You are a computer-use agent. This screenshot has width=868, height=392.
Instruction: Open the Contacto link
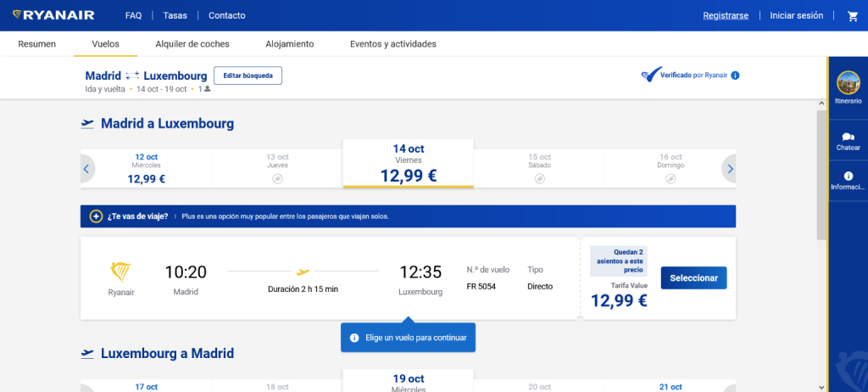(227, 15)
